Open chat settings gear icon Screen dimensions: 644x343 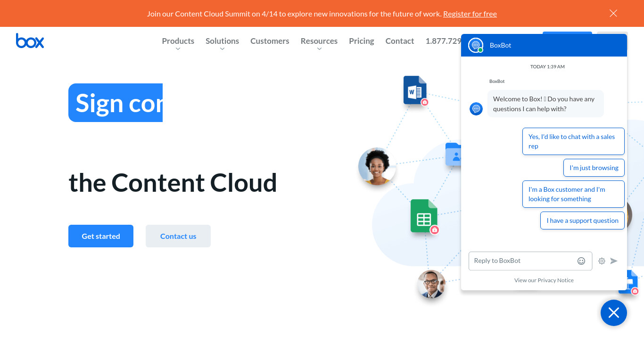pyautogui.click(x=602, y=261)
